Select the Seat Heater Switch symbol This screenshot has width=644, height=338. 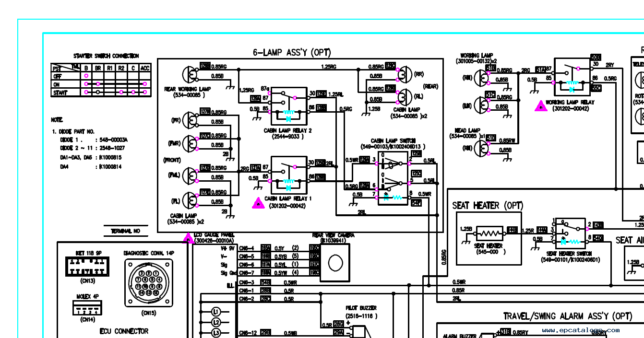point(571,233)
